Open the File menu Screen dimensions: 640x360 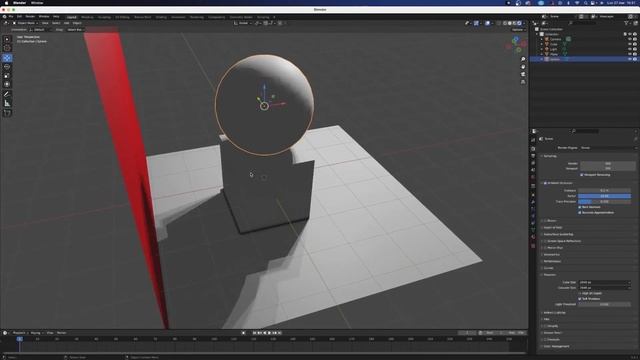(11, 17)
